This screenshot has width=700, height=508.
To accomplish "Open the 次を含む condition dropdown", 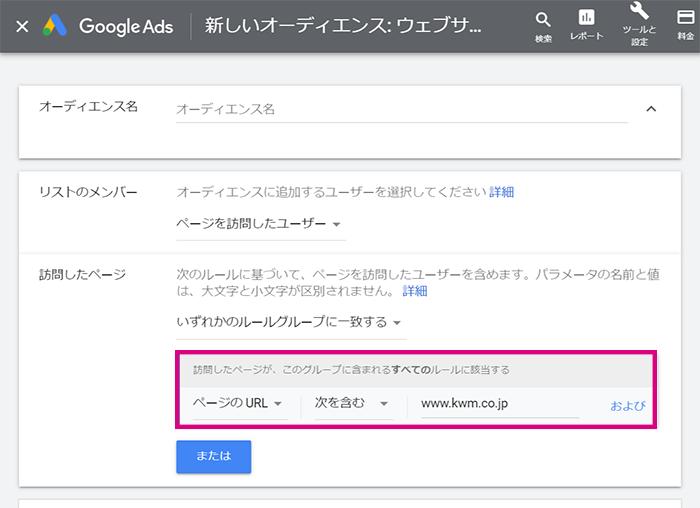I will pyautogui.click(x=354, y=404).
